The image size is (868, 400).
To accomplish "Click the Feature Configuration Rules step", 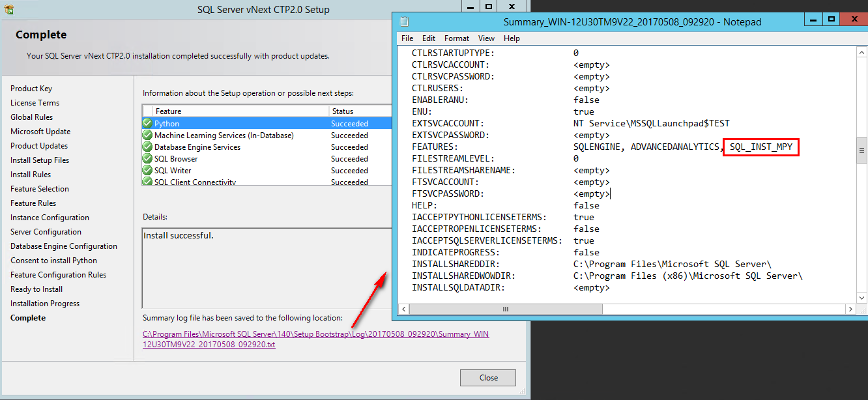I will [58, 275].
